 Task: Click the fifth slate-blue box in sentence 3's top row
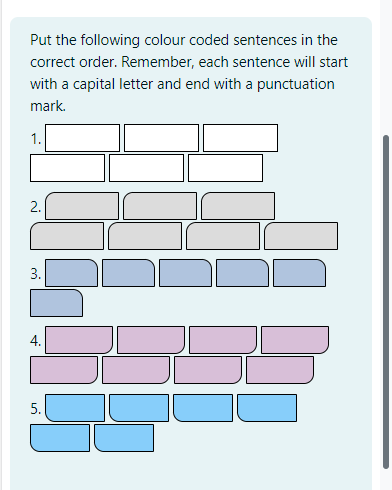[x=299, y=273]
